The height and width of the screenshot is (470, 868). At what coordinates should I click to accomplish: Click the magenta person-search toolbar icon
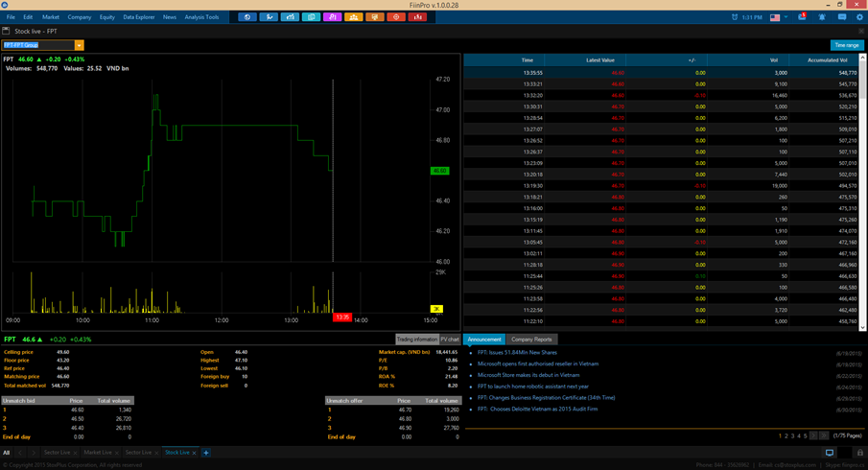click(x=332, y=17)
